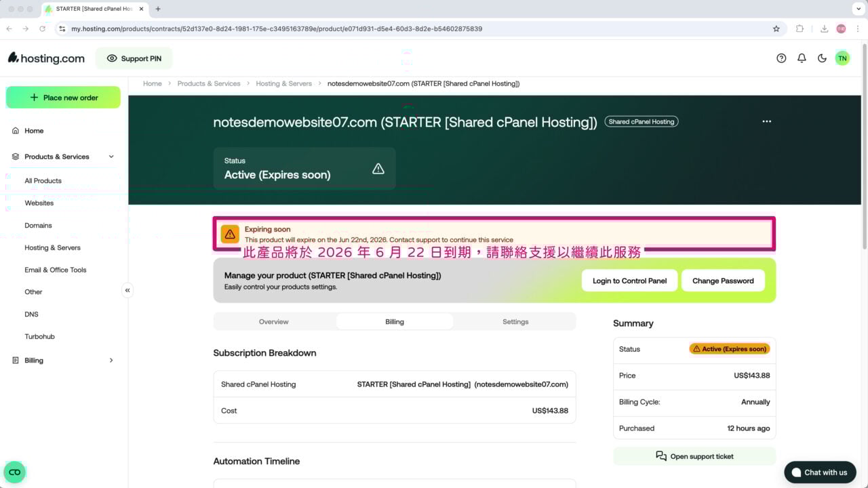Viewport: 868px width, 488px height.
Task: Click the notifications bell icon
Action: click(802, 58)
